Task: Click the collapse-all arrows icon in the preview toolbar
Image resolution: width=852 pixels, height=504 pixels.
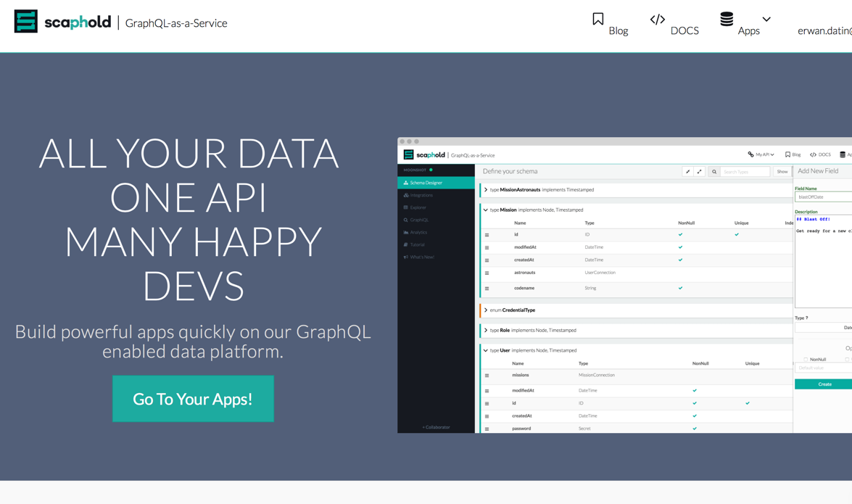Action: (x=688, y=172)
